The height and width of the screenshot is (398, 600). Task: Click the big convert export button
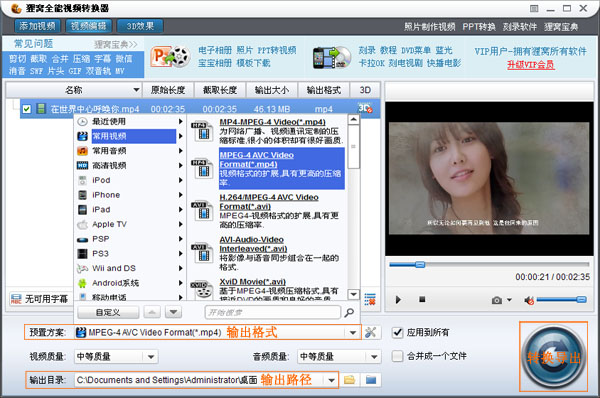[x=553, y=356]
